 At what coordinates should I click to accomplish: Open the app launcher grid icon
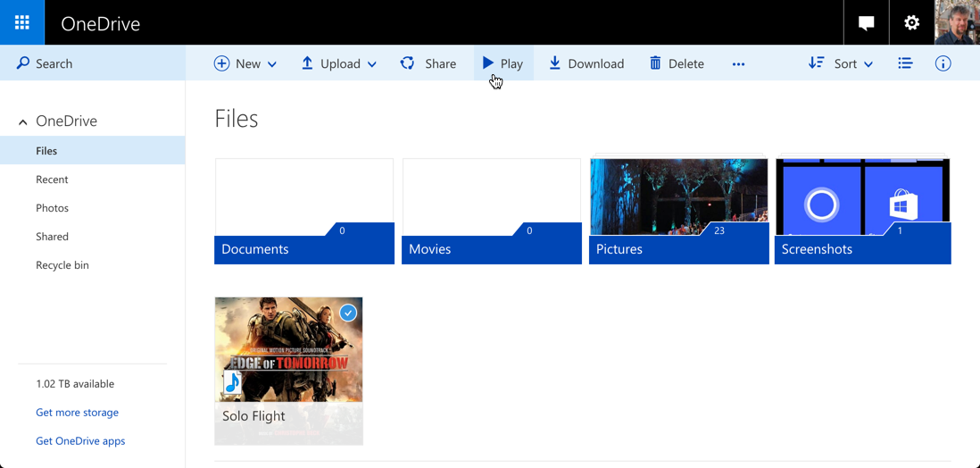22,22
